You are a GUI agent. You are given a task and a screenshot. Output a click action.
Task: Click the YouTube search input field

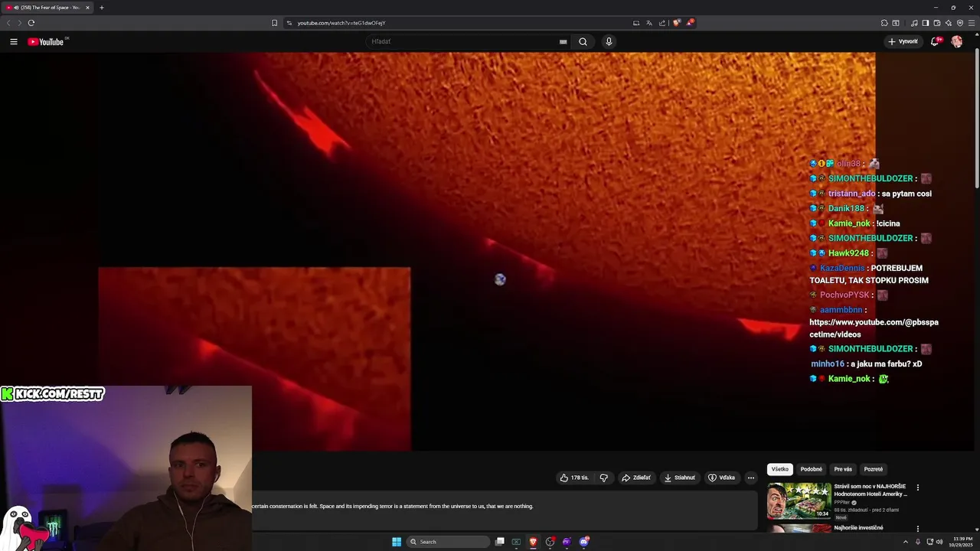point(467,41)
